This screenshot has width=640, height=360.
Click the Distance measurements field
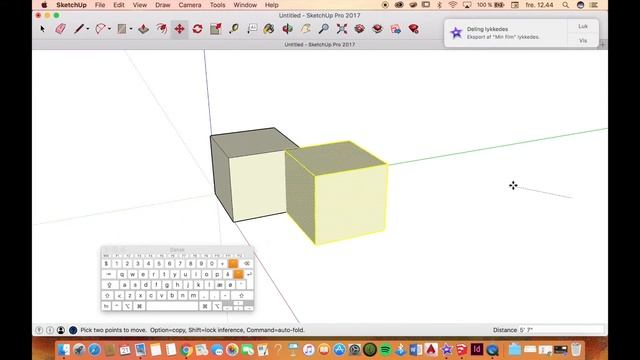561,330
